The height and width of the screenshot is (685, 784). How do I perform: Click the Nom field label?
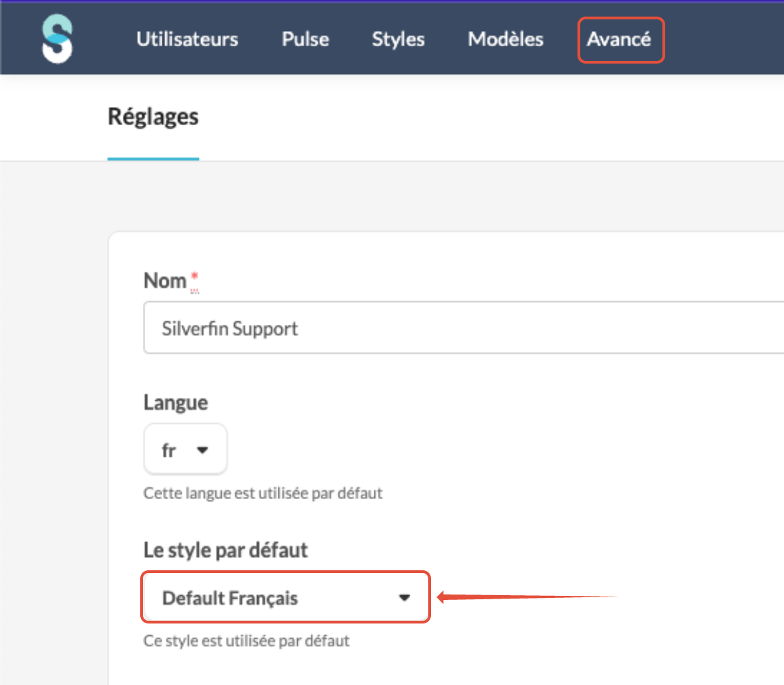pyautogui.click(x=164, y=281)
